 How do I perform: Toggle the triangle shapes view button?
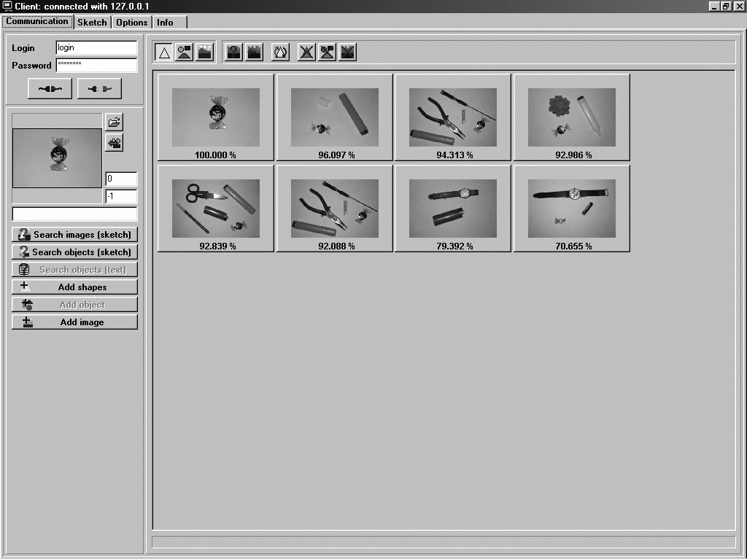pyautogui.click(x=164, y=52)
